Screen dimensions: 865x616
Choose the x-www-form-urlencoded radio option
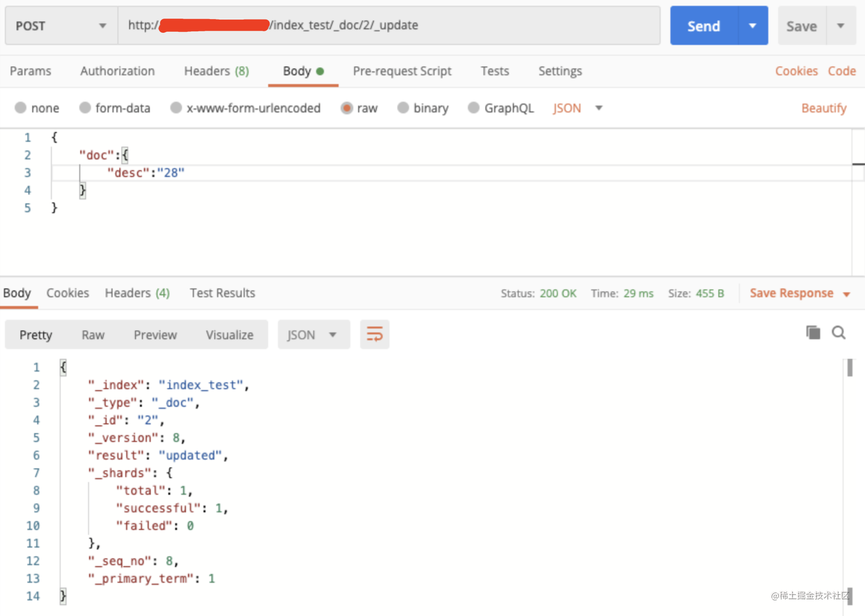[176, 108]
